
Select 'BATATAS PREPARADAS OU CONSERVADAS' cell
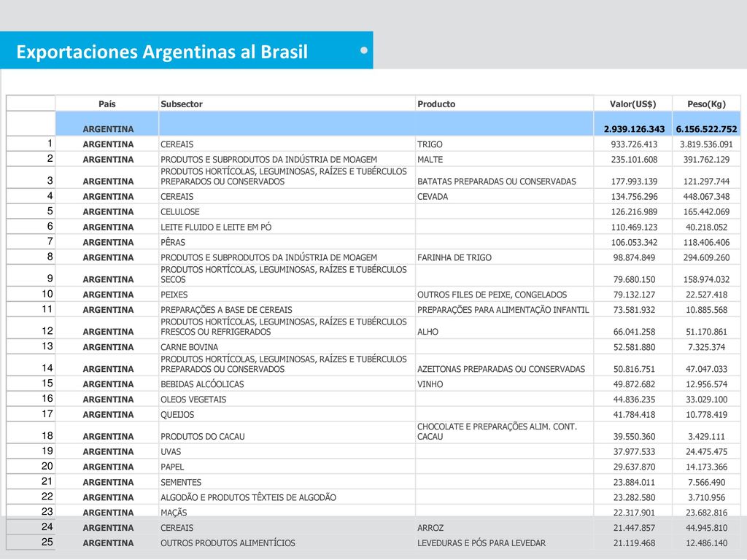496,182
